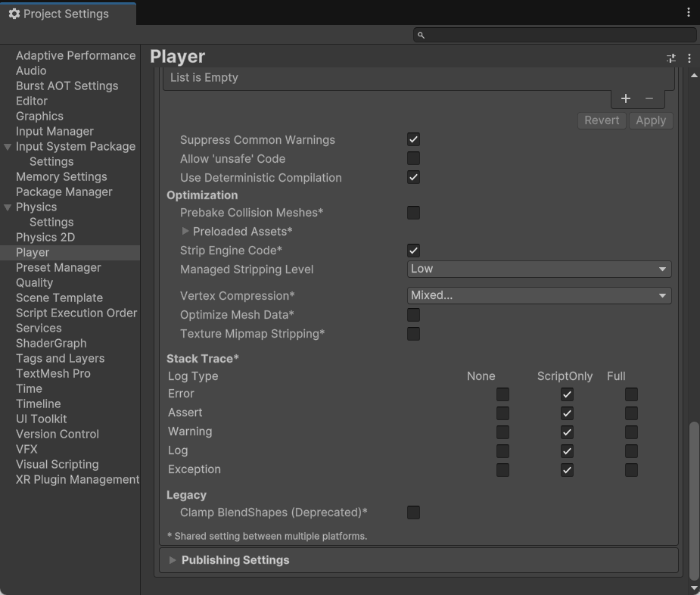This screenshot has width=700, height=595.
Task: Open the Player presets slider icon
Action: tap(671, 58)
